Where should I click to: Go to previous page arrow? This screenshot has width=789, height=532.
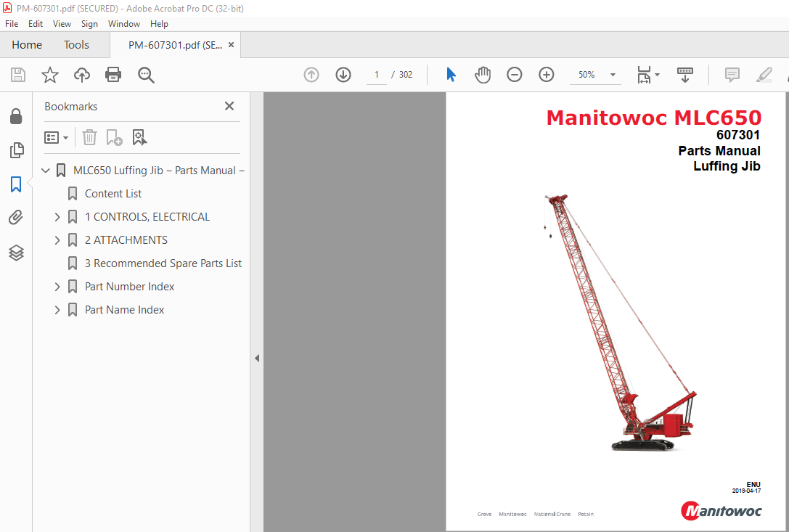coord(311,75)
